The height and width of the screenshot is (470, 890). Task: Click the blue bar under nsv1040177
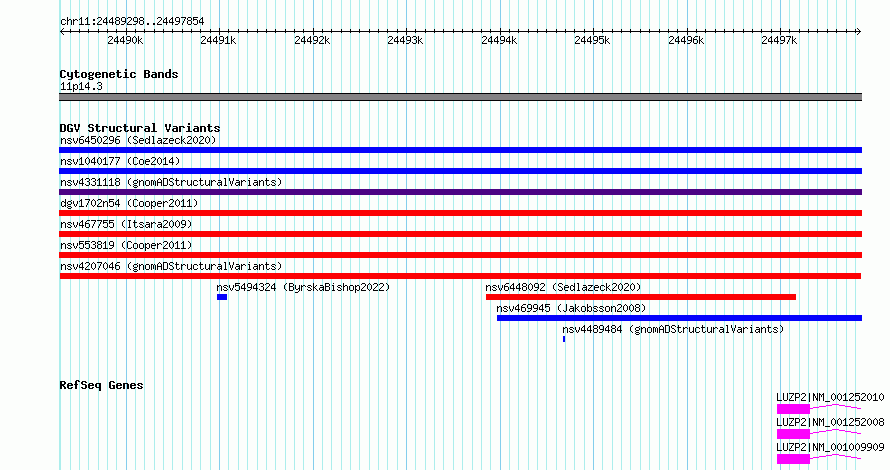tap(460, 171)
